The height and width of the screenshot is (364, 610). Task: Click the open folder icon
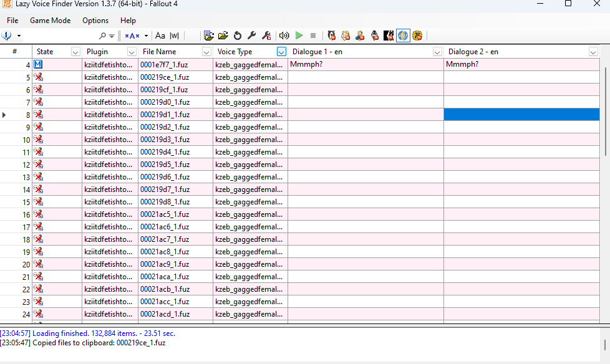point(223,36)
